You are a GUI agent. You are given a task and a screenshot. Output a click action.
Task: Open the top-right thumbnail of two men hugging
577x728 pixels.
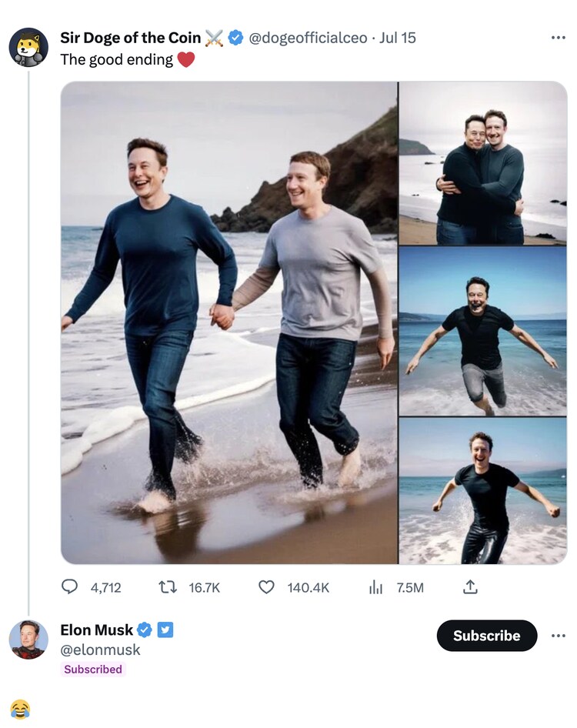482,163
